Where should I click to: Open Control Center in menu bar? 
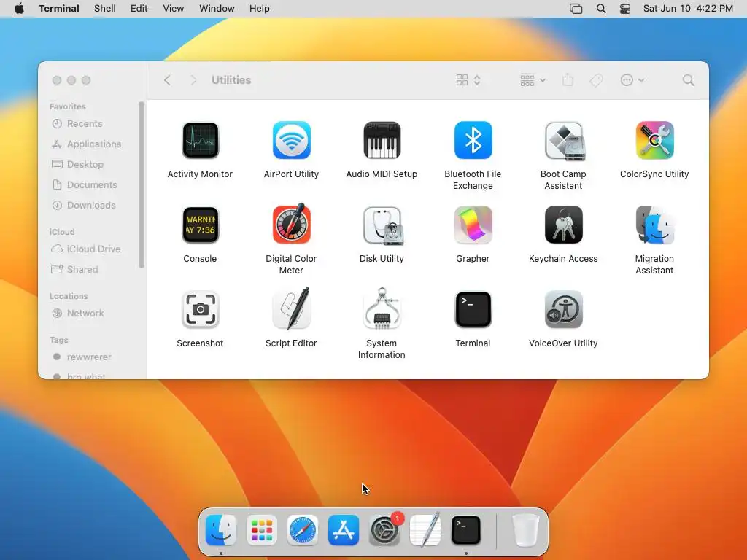pyautogui.click(x=625, y=9)
